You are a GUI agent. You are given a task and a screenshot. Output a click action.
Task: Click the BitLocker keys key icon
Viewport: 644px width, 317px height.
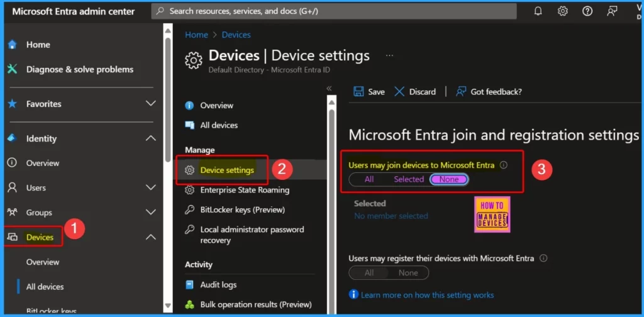coord(189,210)
